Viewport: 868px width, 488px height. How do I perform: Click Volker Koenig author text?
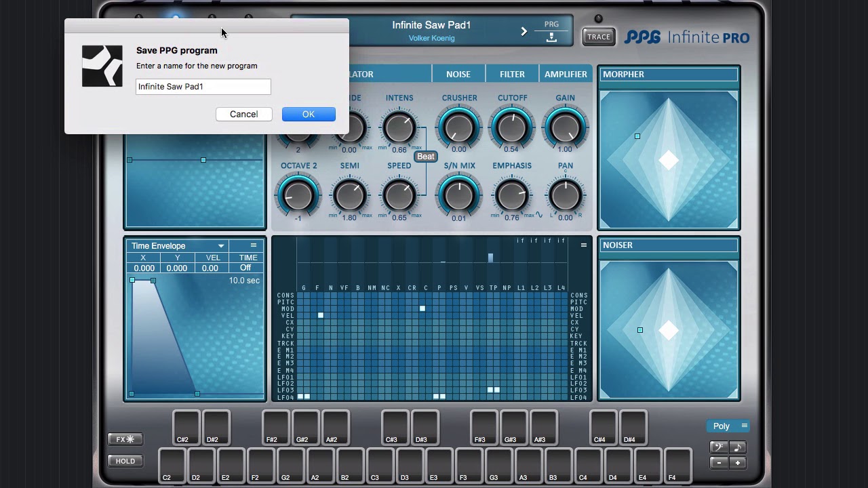pos(431,38)
